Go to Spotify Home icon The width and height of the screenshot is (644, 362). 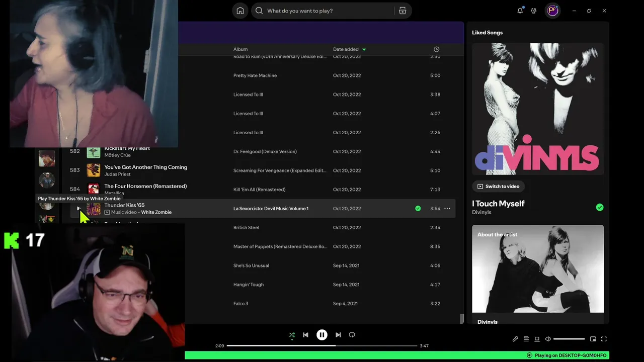pyautogui.click(x=240, y=11)
